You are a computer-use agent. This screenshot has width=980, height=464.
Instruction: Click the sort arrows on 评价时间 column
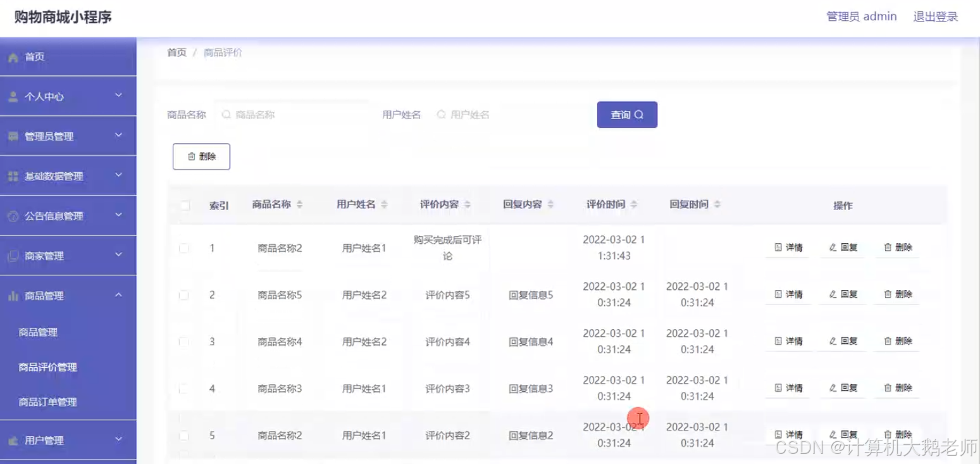(634, 204)
